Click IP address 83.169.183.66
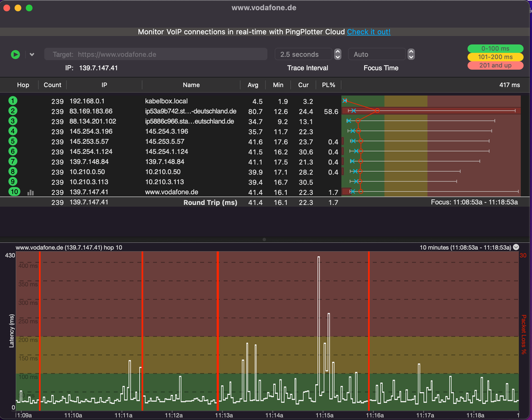 tap(91, 111)
